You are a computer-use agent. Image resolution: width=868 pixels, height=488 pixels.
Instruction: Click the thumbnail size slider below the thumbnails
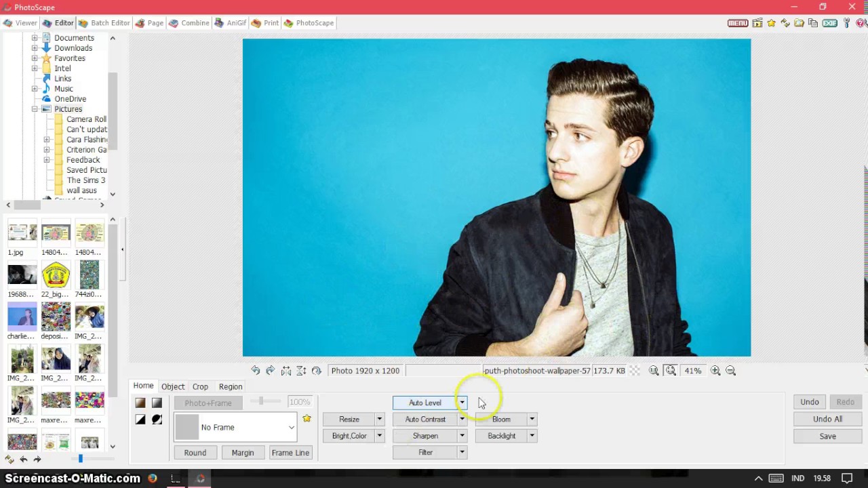pyautogui.click(x=80, y=460)
